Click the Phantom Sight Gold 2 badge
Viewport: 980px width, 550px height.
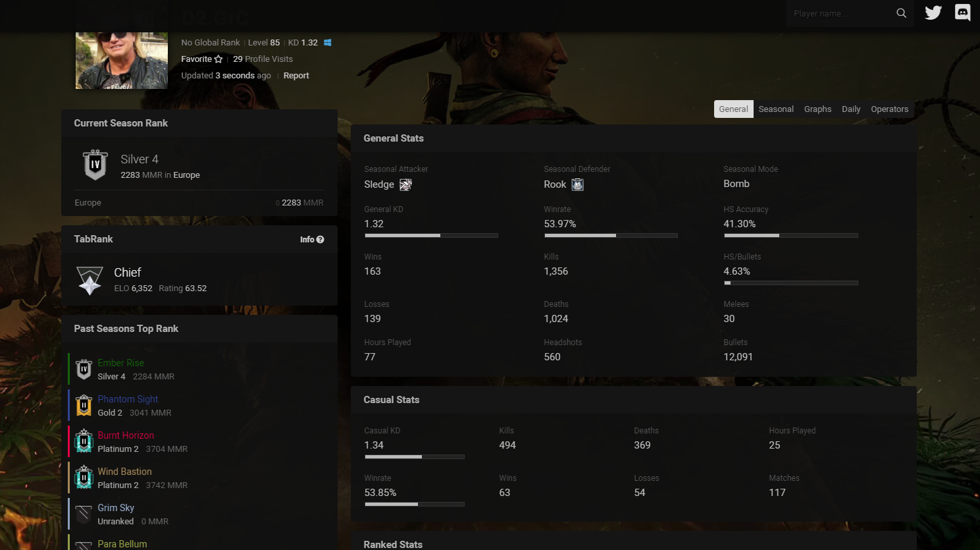84,406
